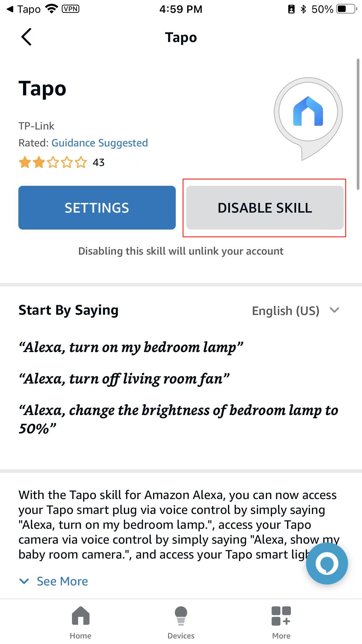Viewport: 362px width, 644px height.
Task: Tap the DISABLE SKILL button
Action: pyautogui.click(x=265, y=208)
